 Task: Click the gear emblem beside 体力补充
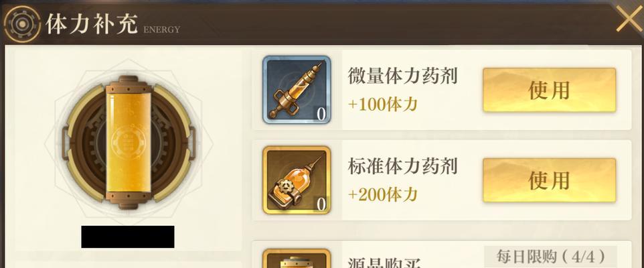click(x=22, y=24)
